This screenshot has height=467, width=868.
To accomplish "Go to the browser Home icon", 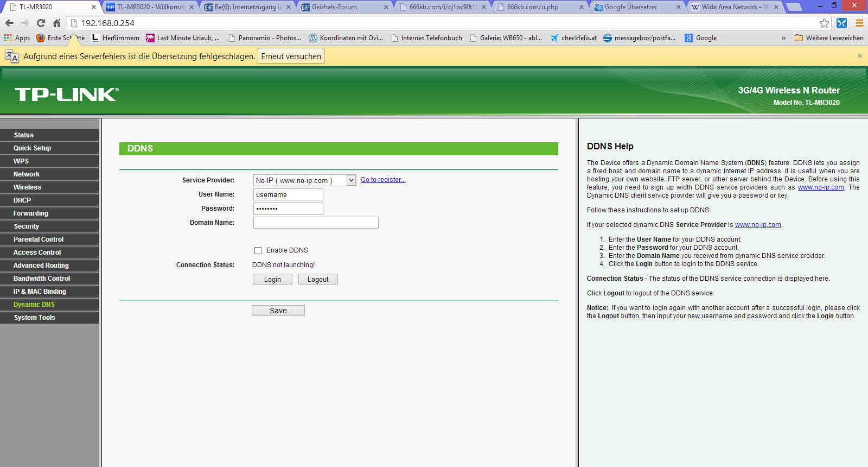I will tap(56, 23).
